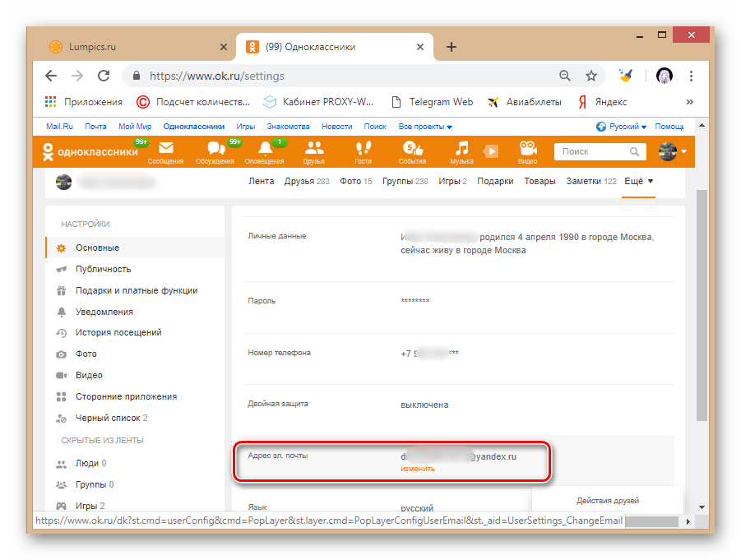Screen dimensions: 741x560
Task: Click изменить under email address
Action: tap(418, 470)
